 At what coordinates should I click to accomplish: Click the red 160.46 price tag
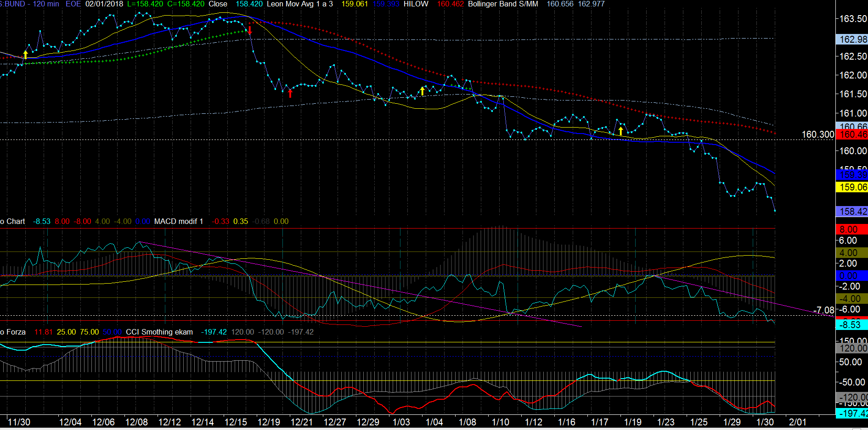[852, 134]
